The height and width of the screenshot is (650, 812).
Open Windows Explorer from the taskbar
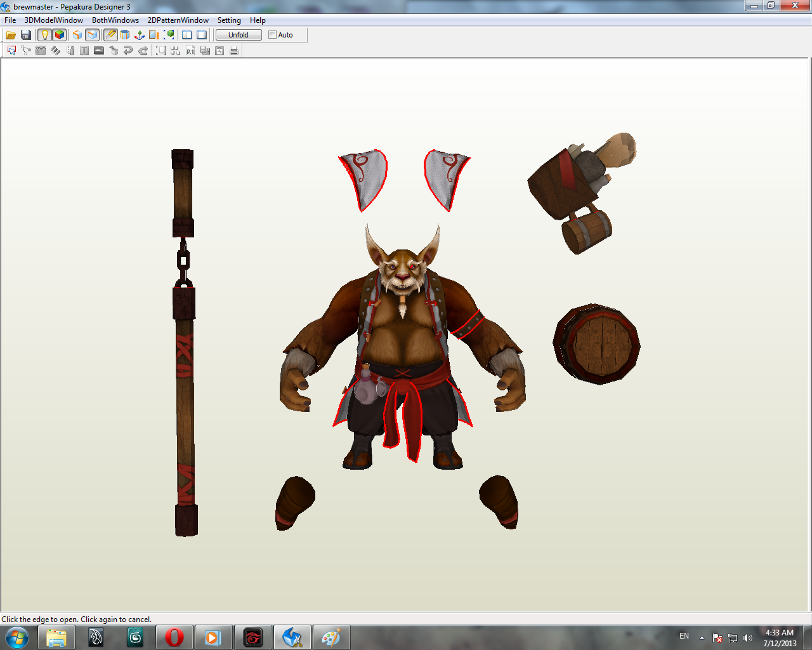coord(56,637)
